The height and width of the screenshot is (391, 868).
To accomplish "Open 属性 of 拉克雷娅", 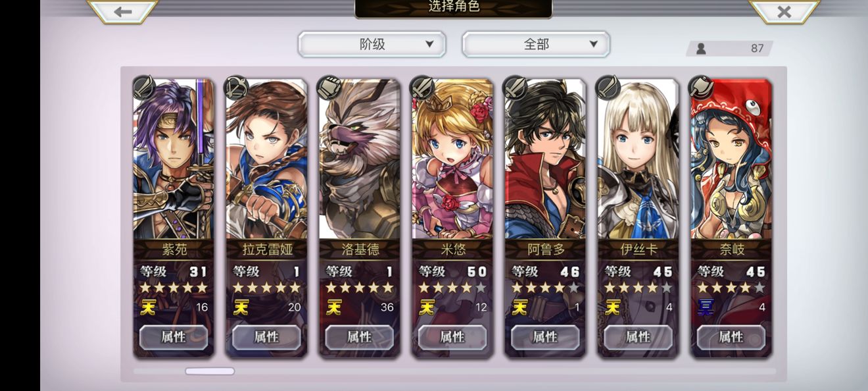I will tap(266, 337).
